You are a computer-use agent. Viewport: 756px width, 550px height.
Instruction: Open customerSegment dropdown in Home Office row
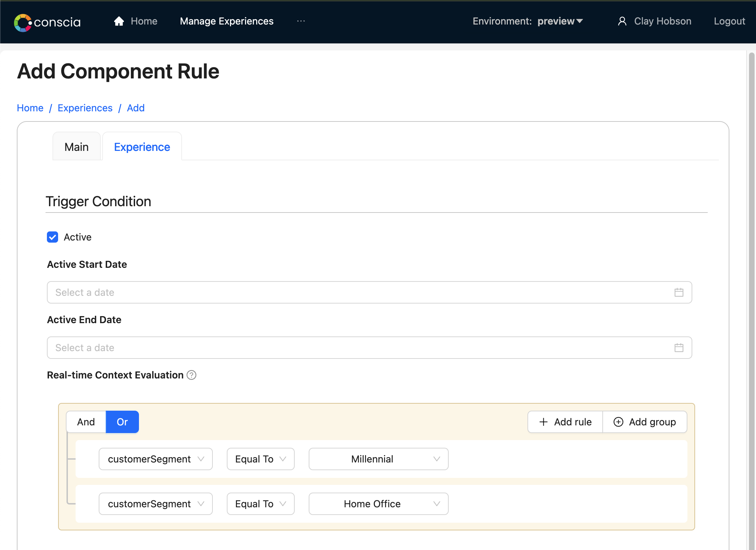(156, 504)
